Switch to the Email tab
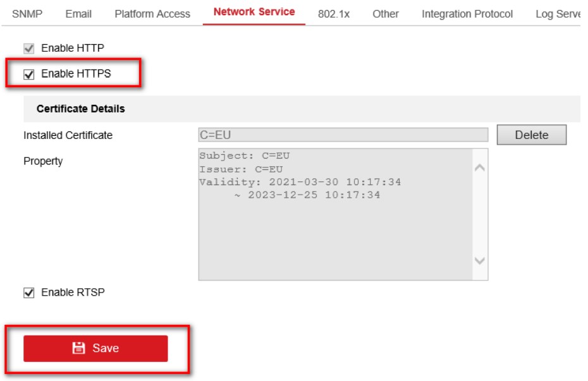 pyautogui.click(x=78, y=13)
